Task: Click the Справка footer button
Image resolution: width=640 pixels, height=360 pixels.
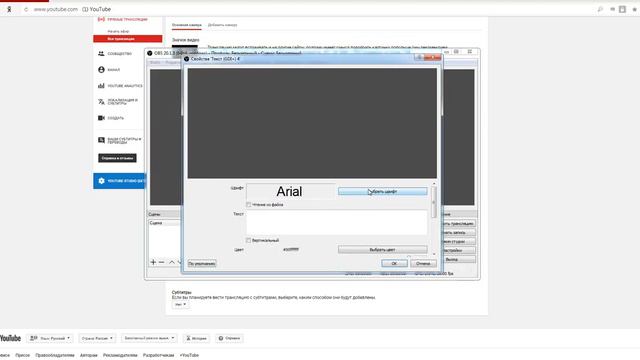Action: 229,338
